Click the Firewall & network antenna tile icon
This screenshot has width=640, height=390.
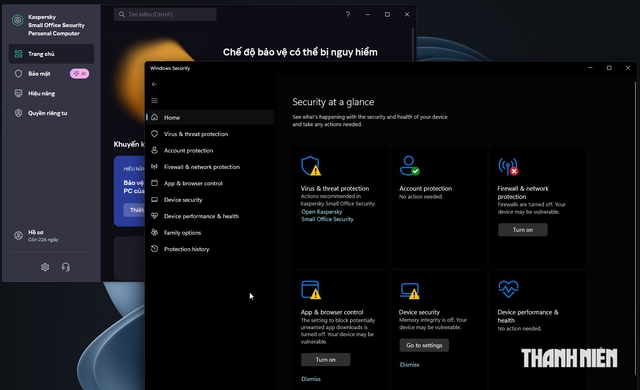pyautogui.click(x=508, y=166)
